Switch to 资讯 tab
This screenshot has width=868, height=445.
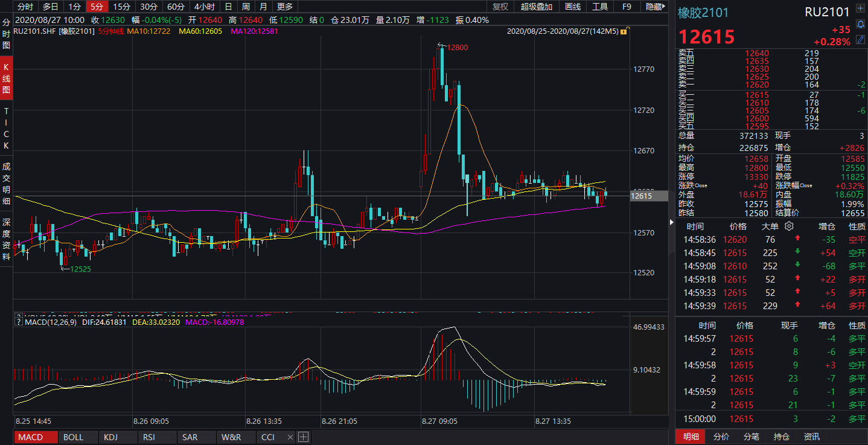(812, 437)
